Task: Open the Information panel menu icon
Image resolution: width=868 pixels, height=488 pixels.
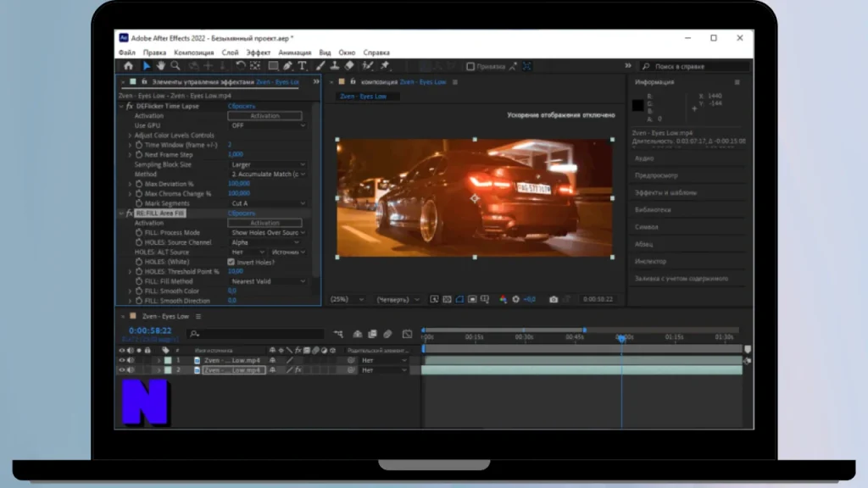Action: tap(737, 82)
